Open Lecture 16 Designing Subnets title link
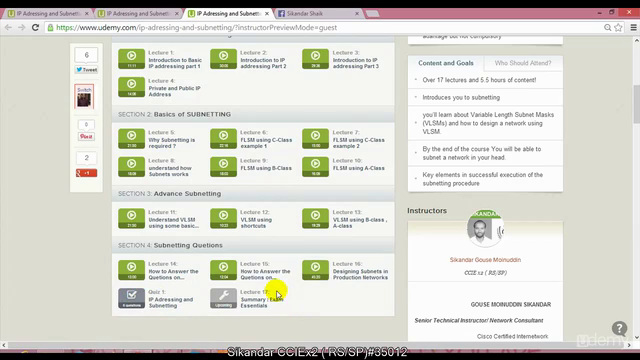This screenshot has width=640, height=360. (360, 274)
